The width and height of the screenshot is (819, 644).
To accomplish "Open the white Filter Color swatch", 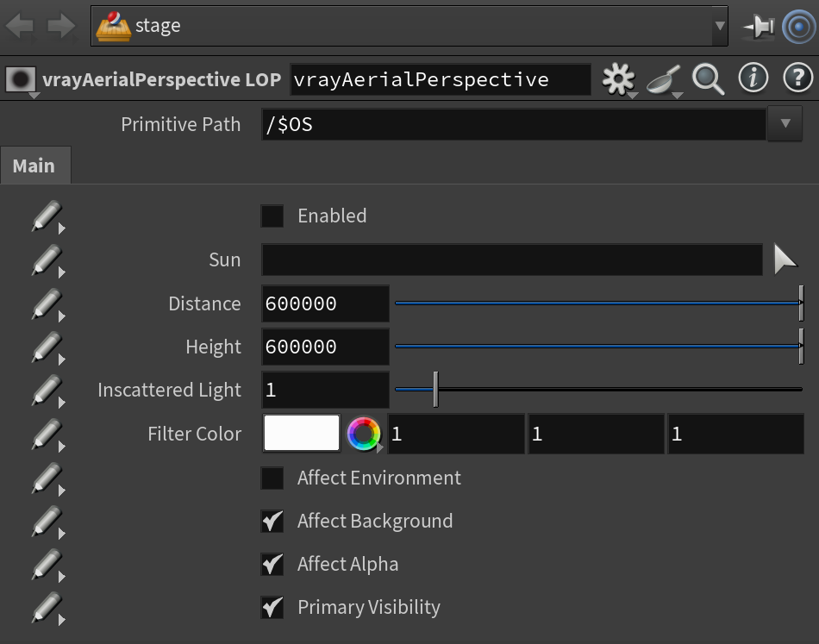I will 302,433.
